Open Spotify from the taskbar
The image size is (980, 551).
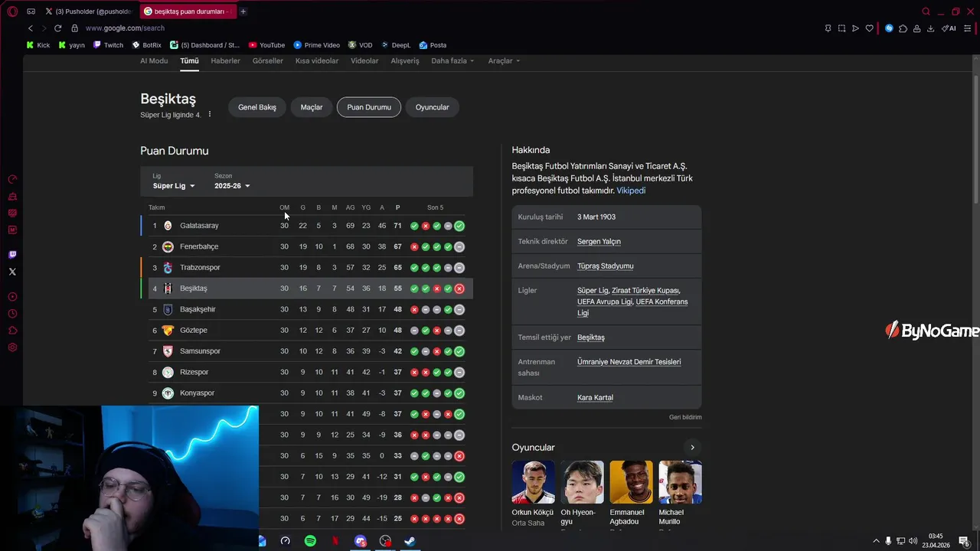(x=310, y=541)
